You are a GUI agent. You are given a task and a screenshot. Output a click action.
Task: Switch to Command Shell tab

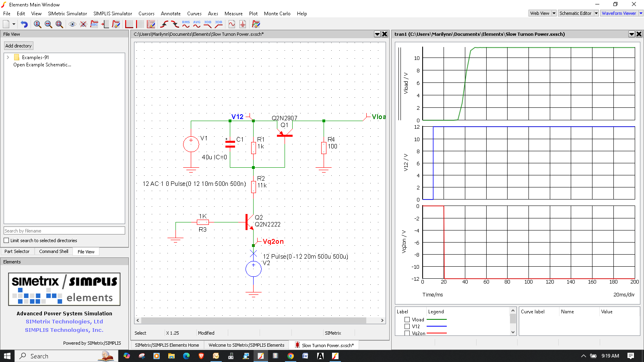[54, 251]
